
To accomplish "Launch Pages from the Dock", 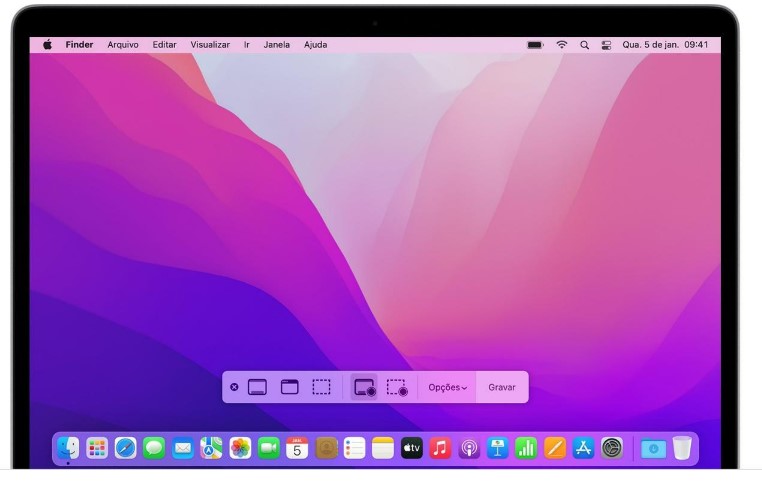I will point(555,448).
